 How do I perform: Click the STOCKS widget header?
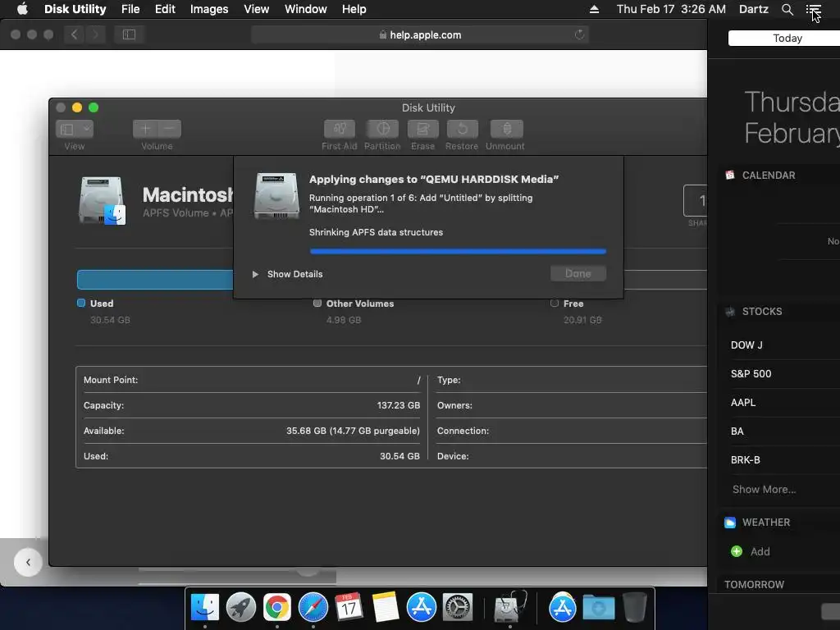click(762, 311)
